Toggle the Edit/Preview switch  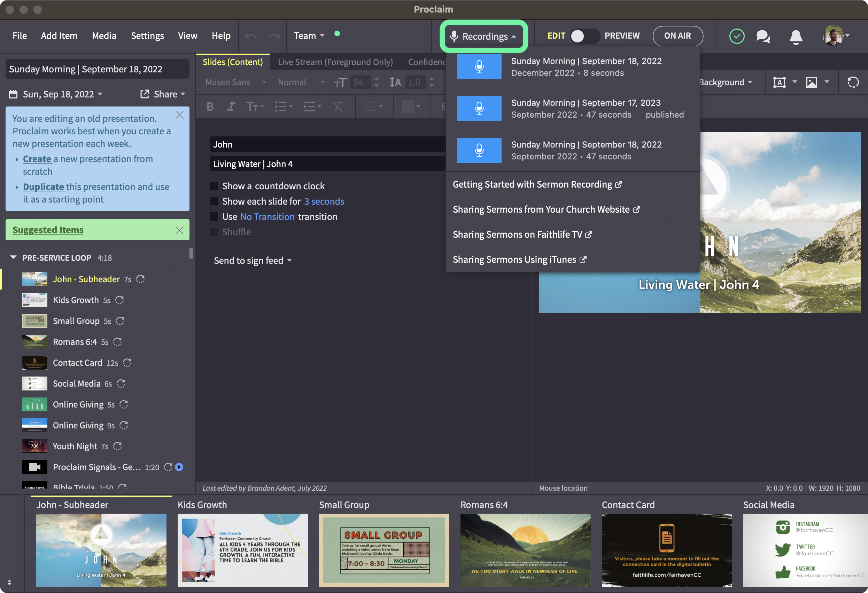pyautogui.click(x=584, y=36)
